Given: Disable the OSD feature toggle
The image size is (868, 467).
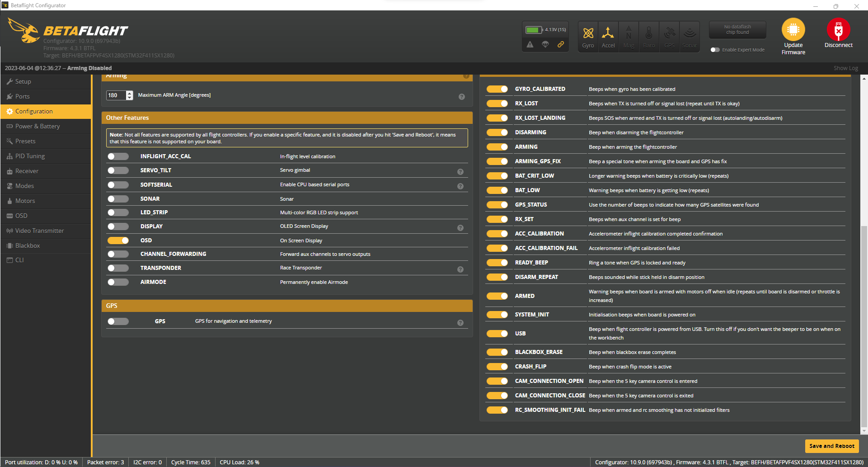Looking at the screenshot, I should tap(118, 241).
